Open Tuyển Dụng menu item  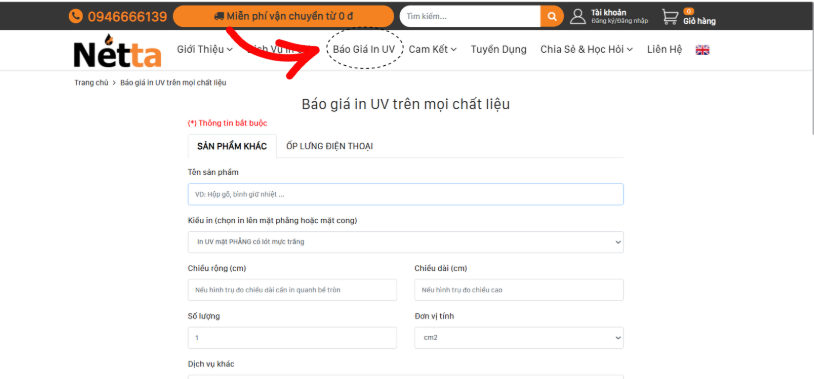[498, 49]
